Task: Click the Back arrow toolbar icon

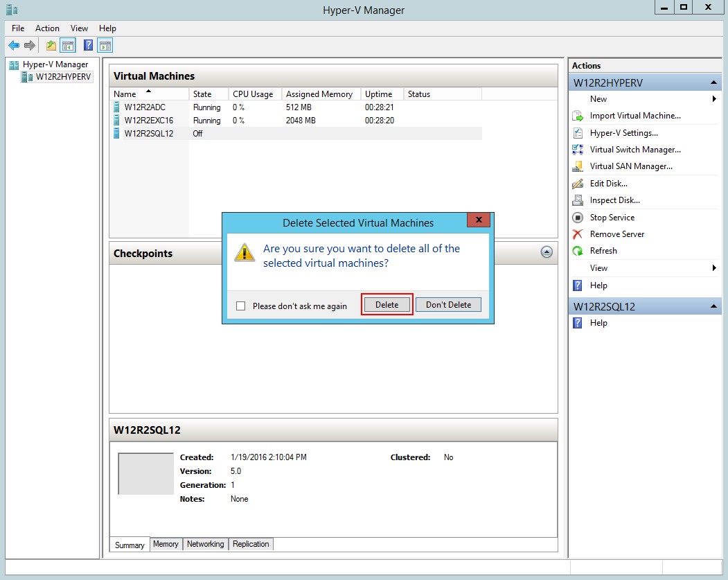Action: 14,46
